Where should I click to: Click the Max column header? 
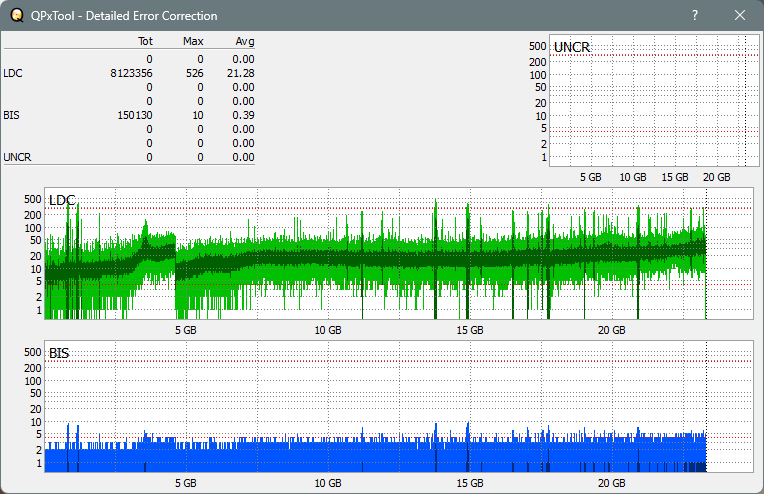tap(193, 42)
